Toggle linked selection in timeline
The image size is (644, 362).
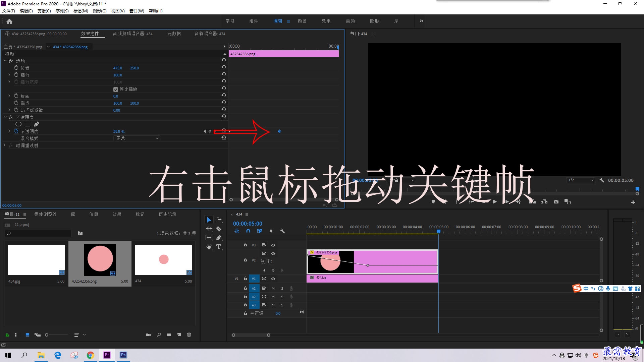[x=259, y=231]
